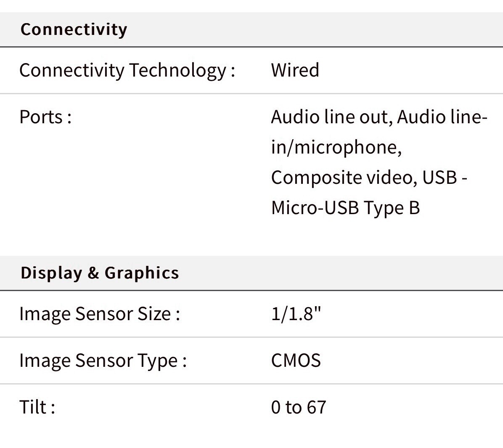Image resolution: width=503 pixels, height=448 pixels.
Task: Click the Micro-USB Type B text
Action: 345,208
